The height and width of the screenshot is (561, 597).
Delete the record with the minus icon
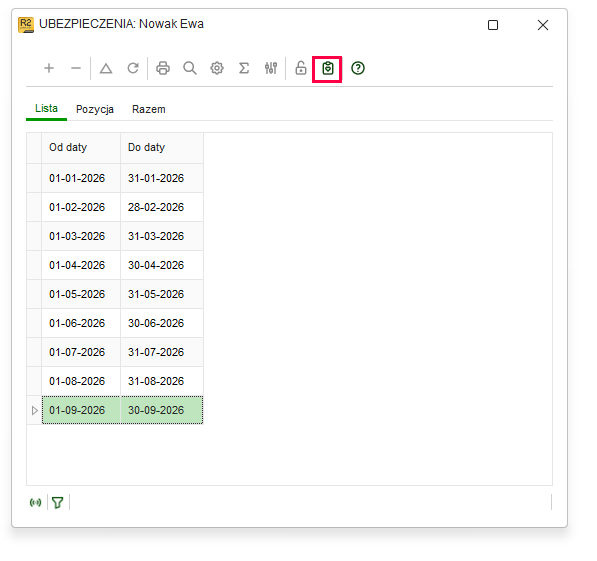tap(76, 69)
